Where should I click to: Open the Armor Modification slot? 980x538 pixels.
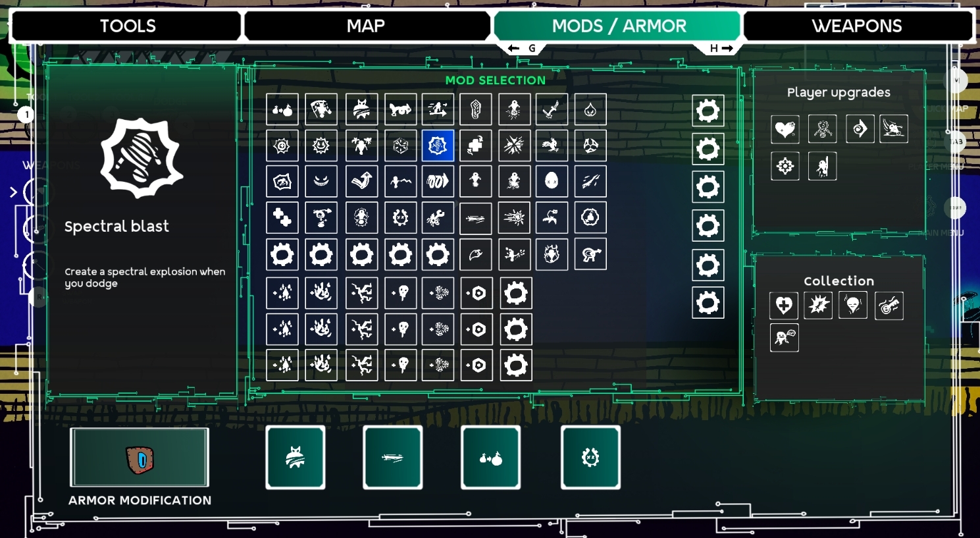[x=140, y=458]
